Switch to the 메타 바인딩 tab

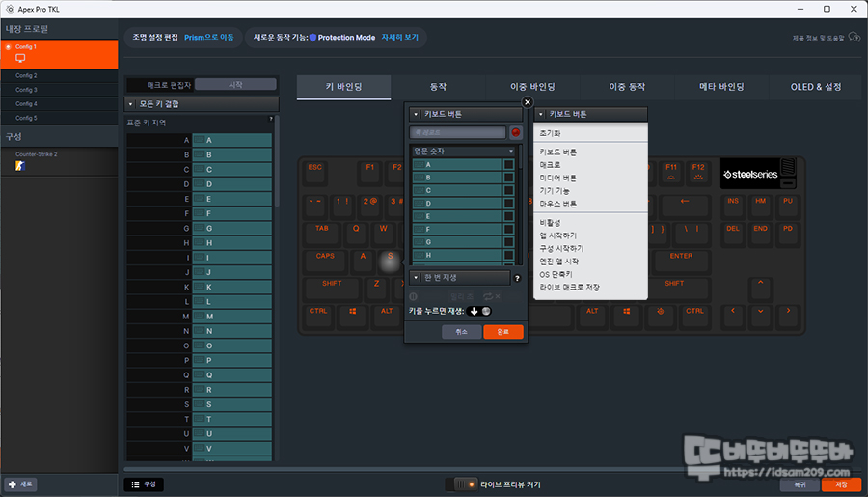[721, 87]
